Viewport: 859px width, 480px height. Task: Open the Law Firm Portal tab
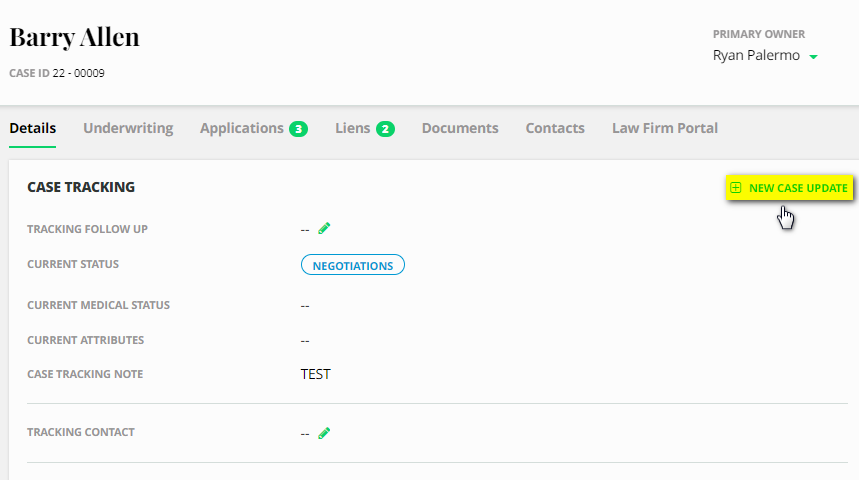[665, 128]
